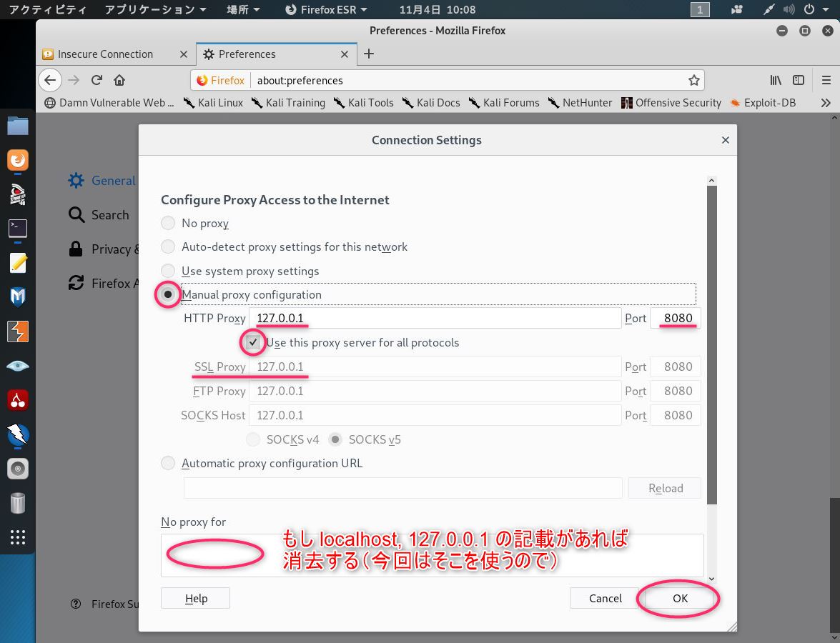Select the No proxy radio option
Screen dimensions: 840x643
pos(168,223)
